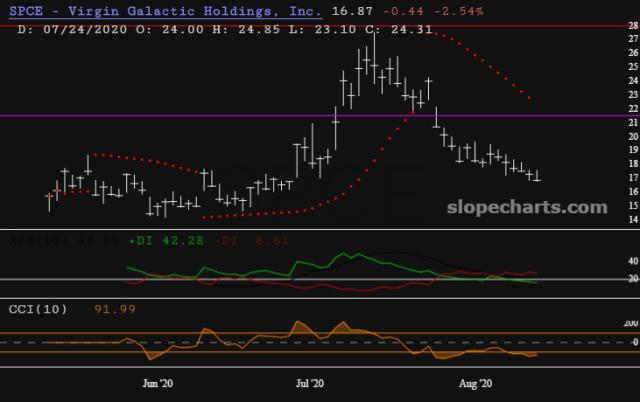
Task: Click the SPCE - Virgin Galactic Holdings title link
Action: (x=165, y=11)
